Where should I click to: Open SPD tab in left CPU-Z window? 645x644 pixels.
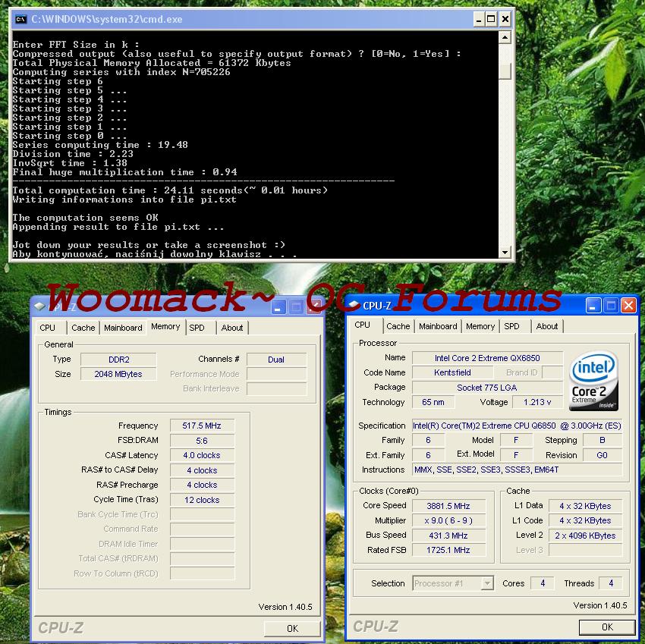[x=197, y=328]
